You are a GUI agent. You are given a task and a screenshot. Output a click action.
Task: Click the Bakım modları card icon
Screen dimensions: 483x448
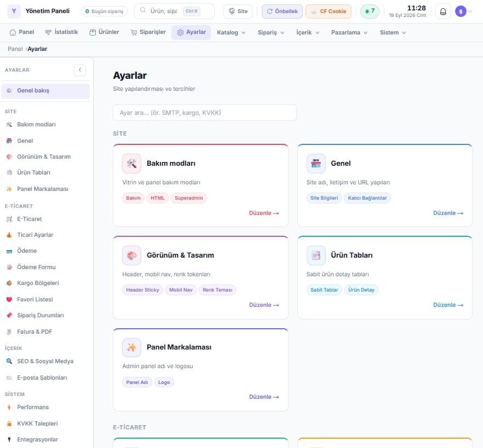point(131,164)
